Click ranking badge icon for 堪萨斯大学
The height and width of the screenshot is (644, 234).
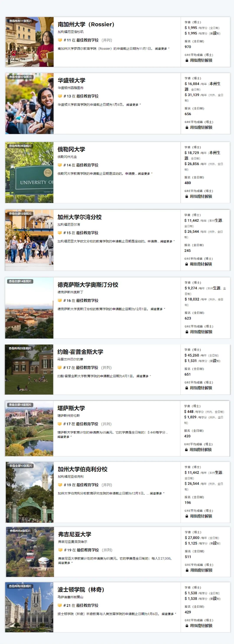[x=59, y=424]
